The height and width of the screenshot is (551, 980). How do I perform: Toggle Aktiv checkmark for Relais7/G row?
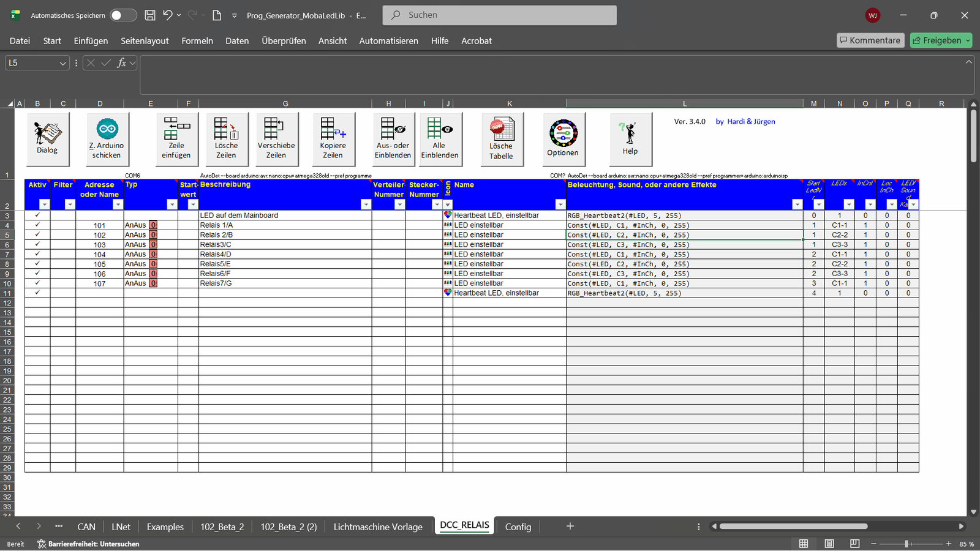click(37, 283)
